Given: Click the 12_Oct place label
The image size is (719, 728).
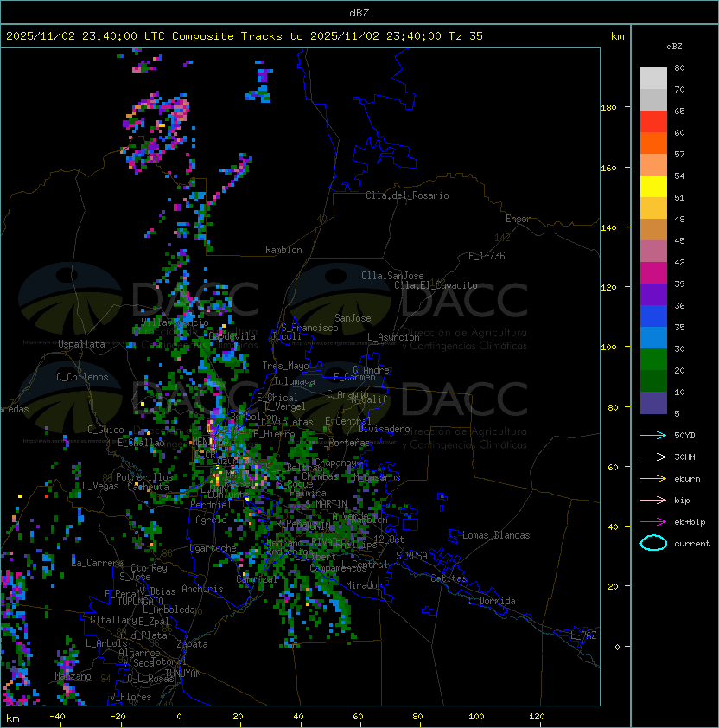Looking at the screenshot, I should [389, 539].
